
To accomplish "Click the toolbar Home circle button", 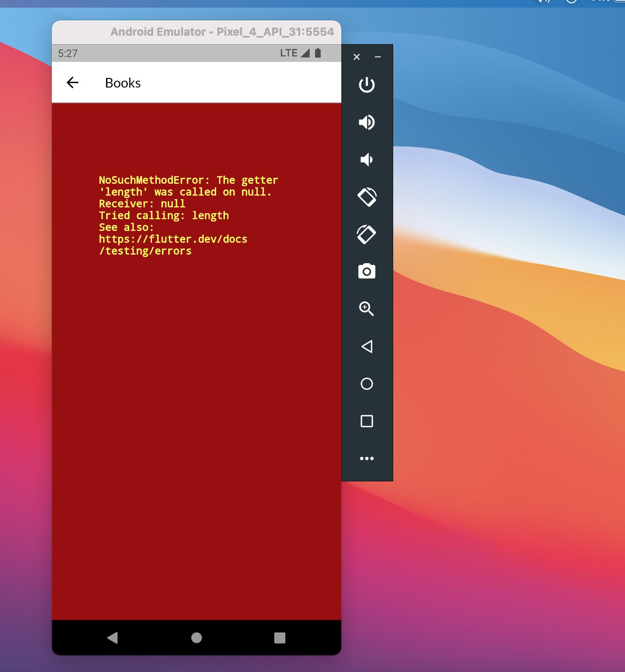I will [367, 384].
